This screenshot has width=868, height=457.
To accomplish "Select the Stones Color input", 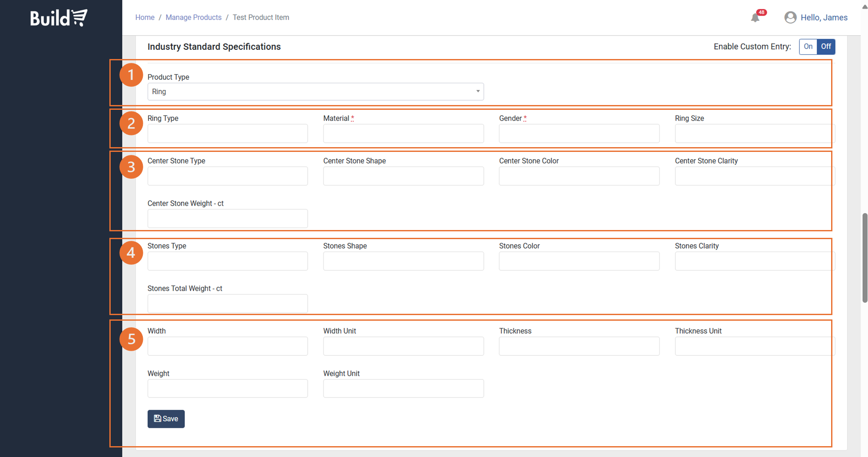I will point(579,261).
